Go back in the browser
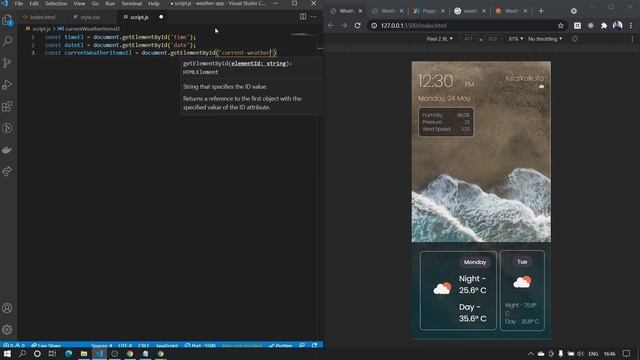This screenshot has height=360, width=640. (331, 25)
